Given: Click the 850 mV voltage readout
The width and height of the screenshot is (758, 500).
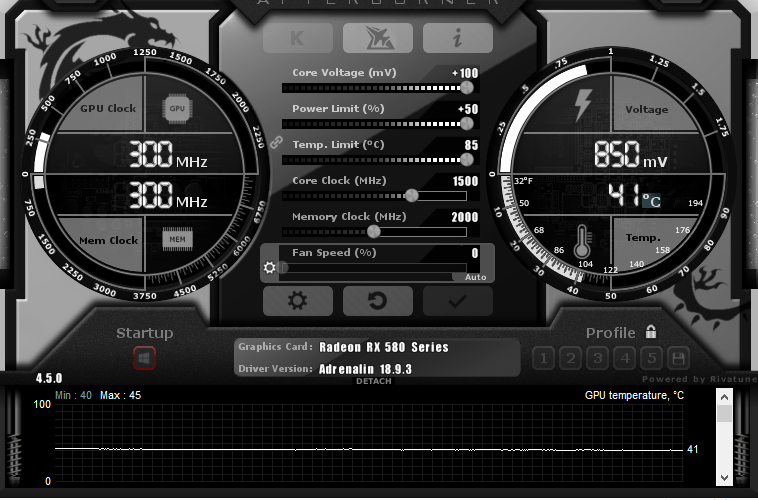Looking at the screenshot, I should click(x=630, y=155).
